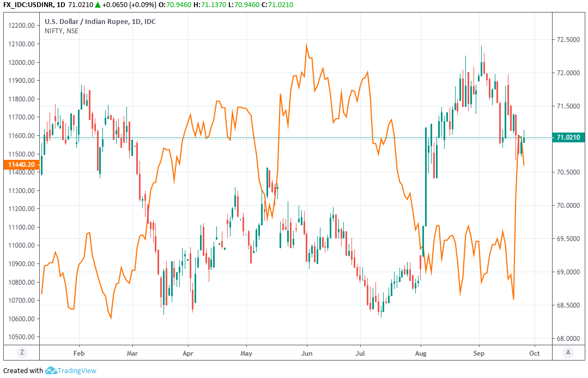Click the FX_IDC:USDINR ticker header

click(28, 4)
